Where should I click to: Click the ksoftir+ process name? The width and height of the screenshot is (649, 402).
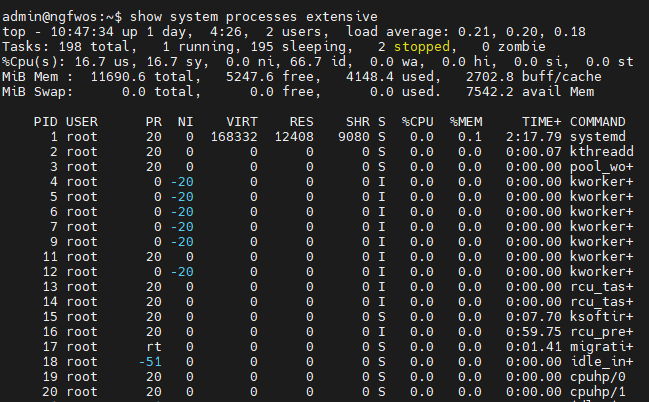pos(602,315)
